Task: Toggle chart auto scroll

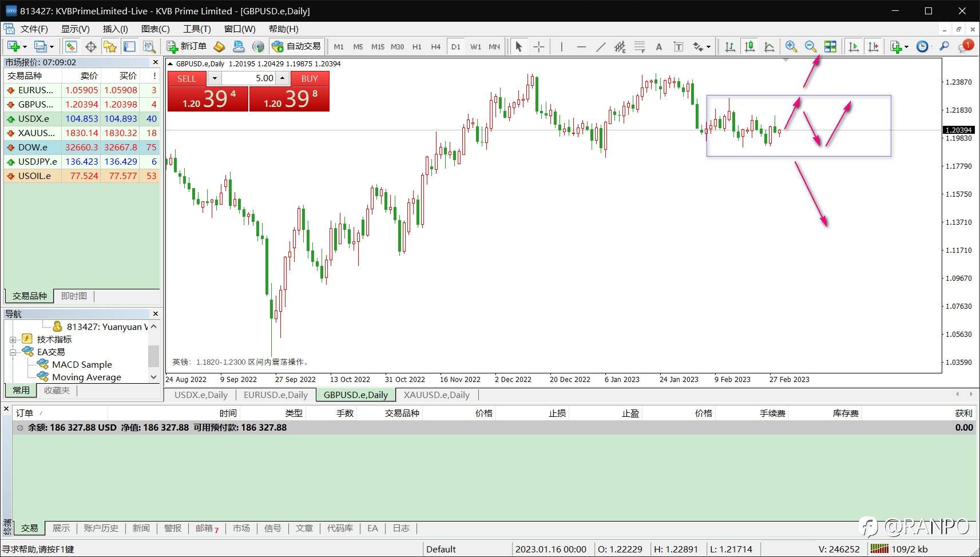Action: click(x=854, y=46)
